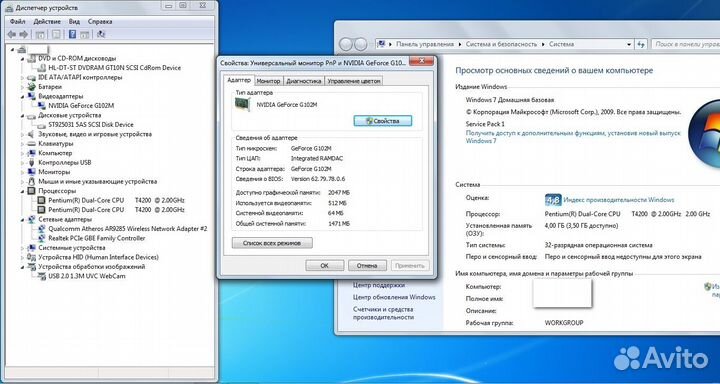This screenshot has height=384, width=720.
Task: Click the round back button in Control Panel
Action: [346, 45]
